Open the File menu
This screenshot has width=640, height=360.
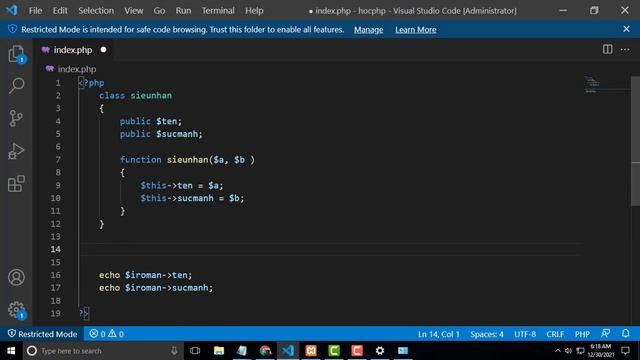pos(35,11)
